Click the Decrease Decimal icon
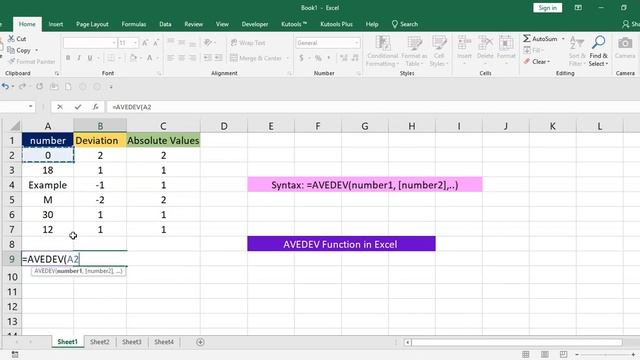 tap(355, 58)
